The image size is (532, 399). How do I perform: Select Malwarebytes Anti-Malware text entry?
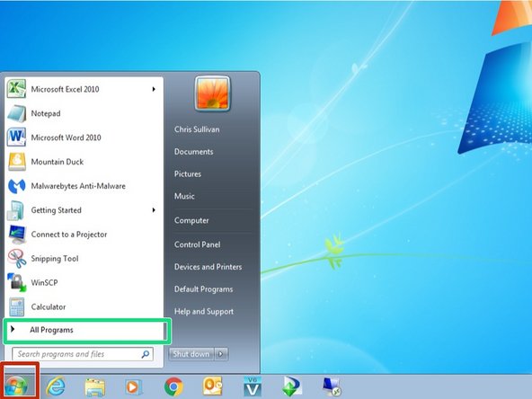coord(78,186)
